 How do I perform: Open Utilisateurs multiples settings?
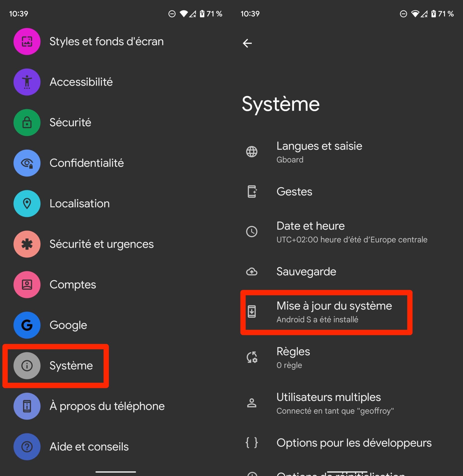click(347, 403)
